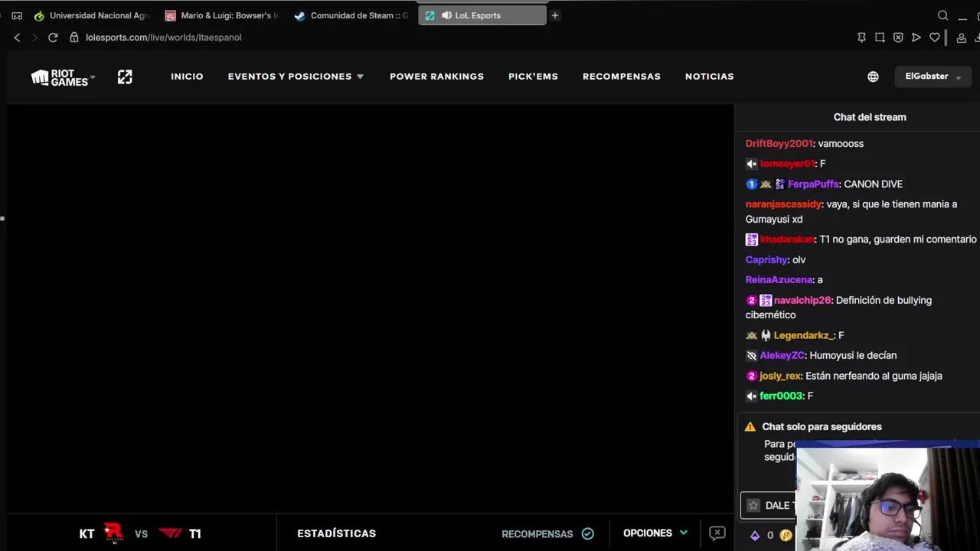Click the KT team name text

coord(87,534)
